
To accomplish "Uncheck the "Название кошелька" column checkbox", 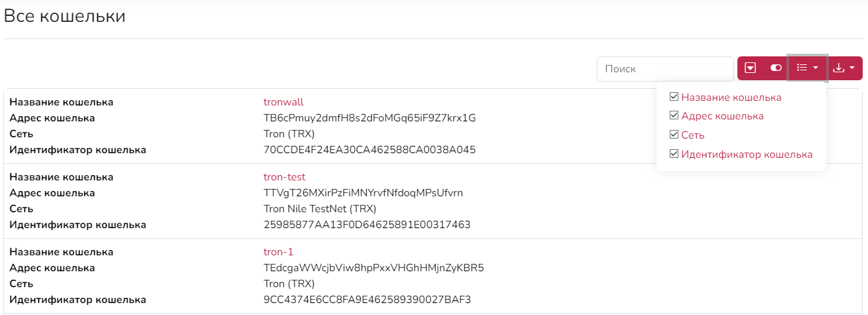I will click(x=674, y=97).
